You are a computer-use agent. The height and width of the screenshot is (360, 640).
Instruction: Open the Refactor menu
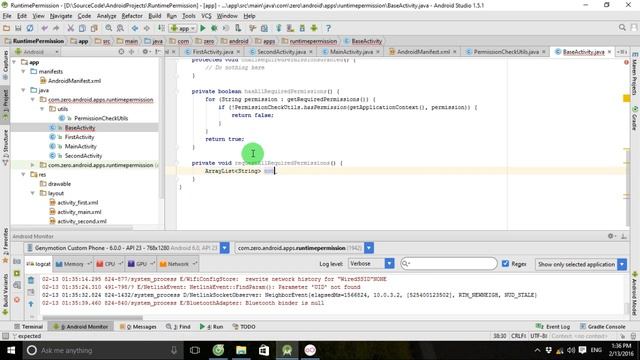[x=132, y=16]
